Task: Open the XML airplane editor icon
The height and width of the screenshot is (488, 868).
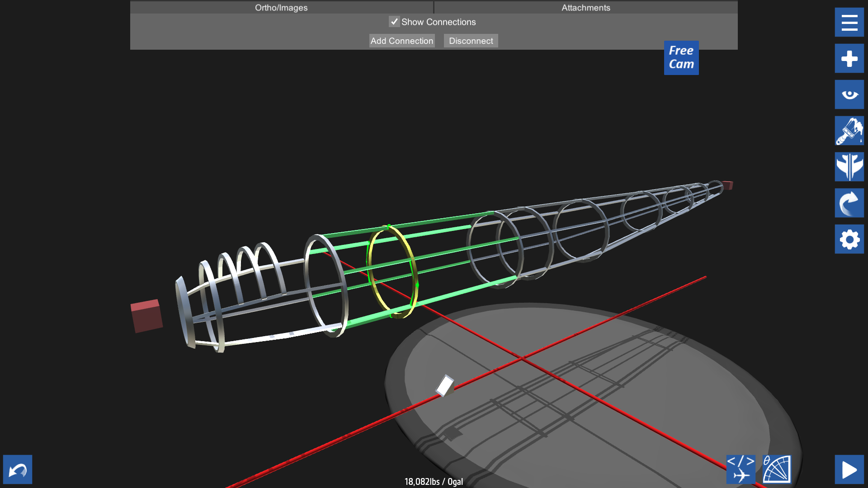Action: tap(741, 469)
